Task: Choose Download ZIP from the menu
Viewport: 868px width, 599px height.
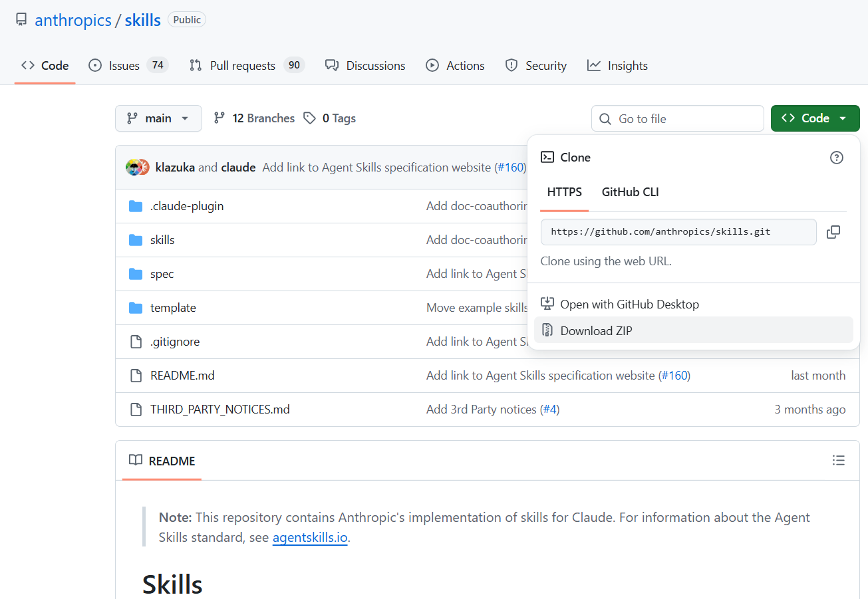Action: pyautogui.click(x=596, y=330)
